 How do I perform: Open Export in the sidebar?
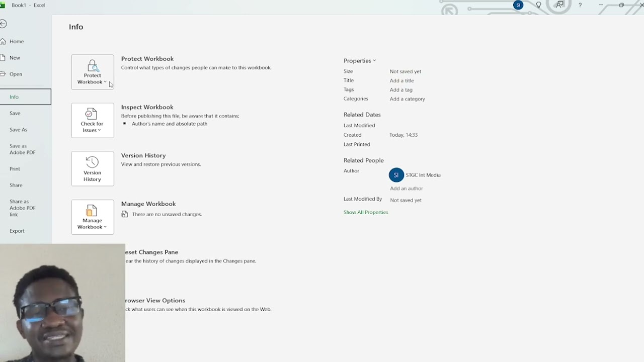coord(17,231)
